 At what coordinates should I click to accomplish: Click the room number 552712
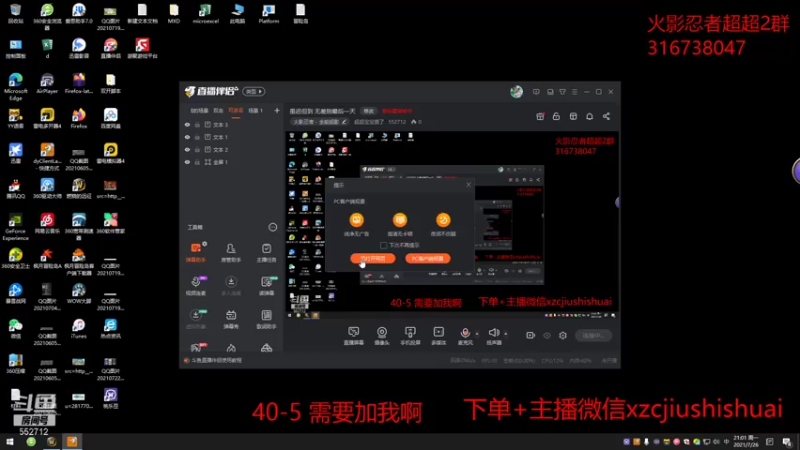[x=397, y=122]
